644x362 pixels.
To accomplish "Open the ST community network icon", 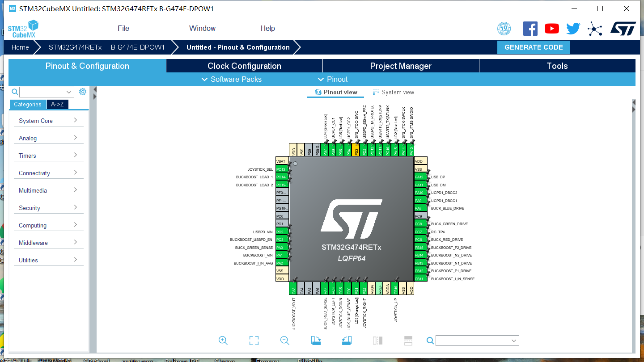I will tap(595, 29).
